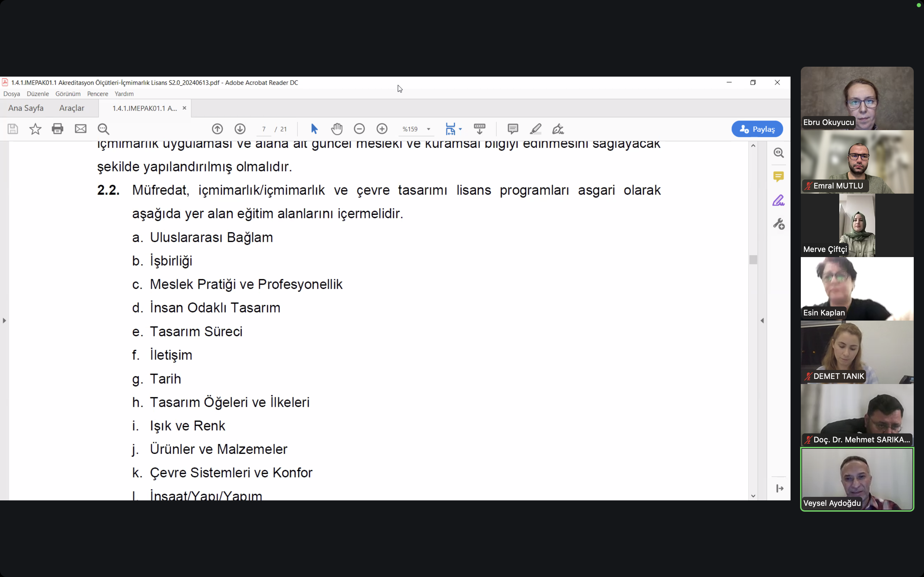This screenshot has height=577, width=924.
Task: Activate the arrow selection tool
Action: click(314, 129)
